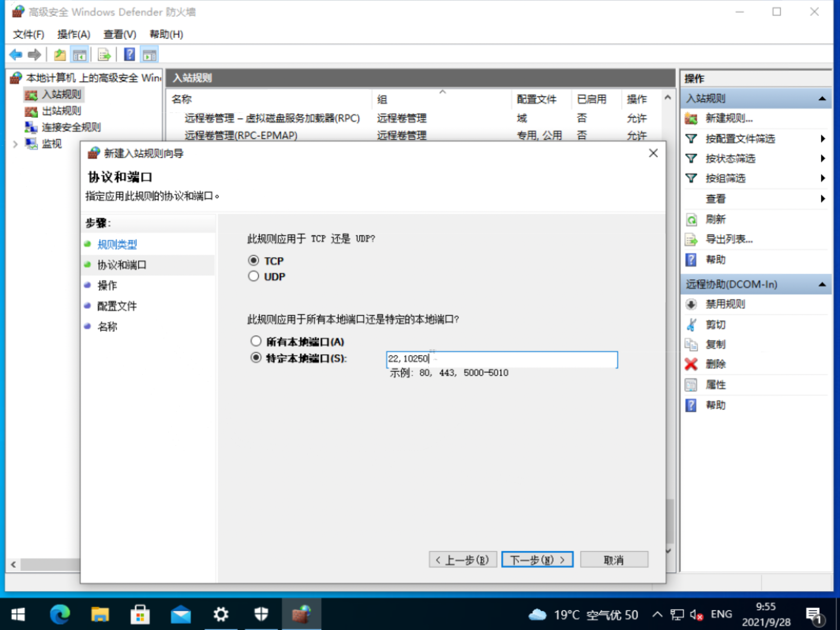Select the TCP radio button
Screen dimensions: 840x630
(253, 261)
